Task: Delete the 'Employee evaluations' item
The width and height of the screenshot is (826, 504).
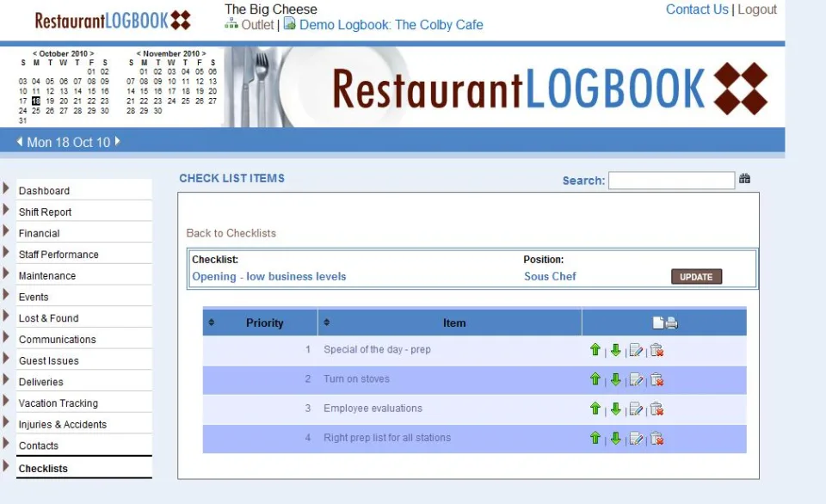Action: pyautogui.click(x=656, y=409)
